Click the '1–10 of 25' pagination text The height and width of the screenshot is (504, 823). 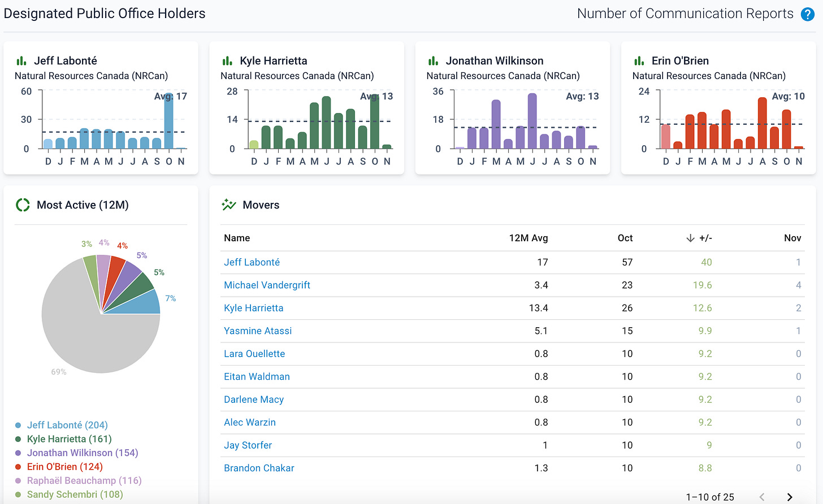710,497
